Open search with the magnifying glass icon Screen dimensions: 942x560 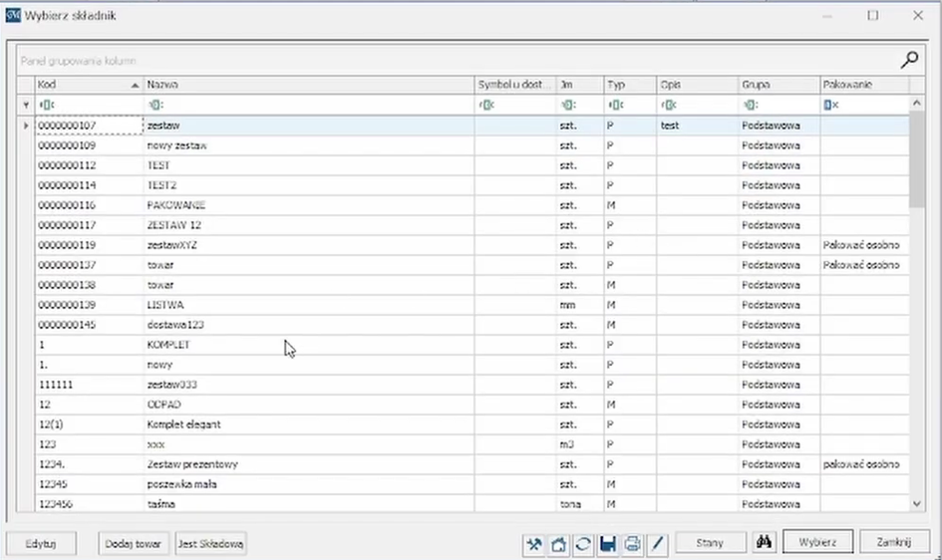coord(909,60)
